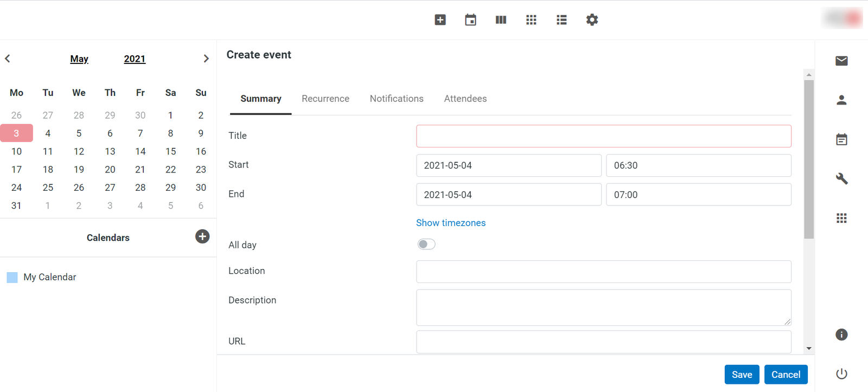The height and width of the screenshot is (392, 868).
Task: Switch to the Recurrence tab
Action: coord(325,99)
